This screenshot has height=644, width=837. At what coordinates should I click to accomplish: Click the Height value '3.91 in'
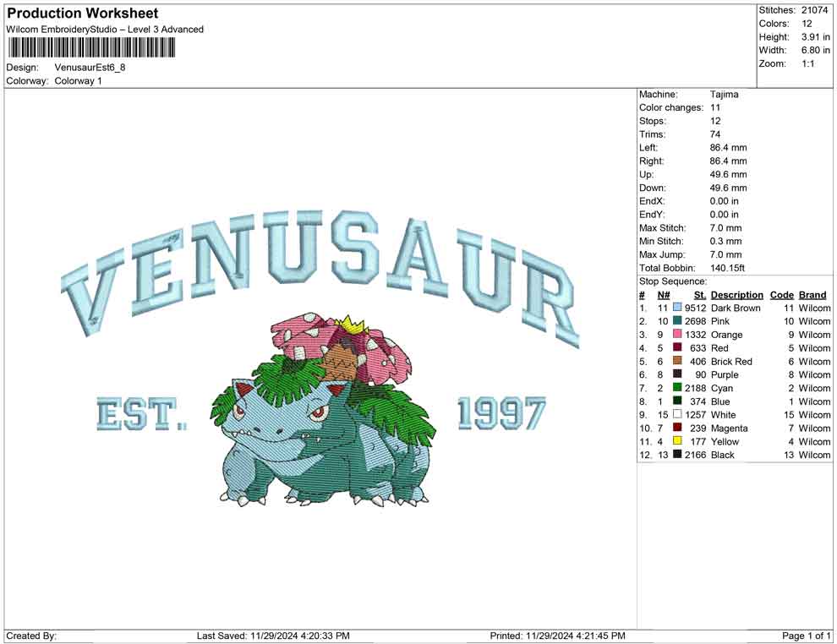[x=816, y=37]
